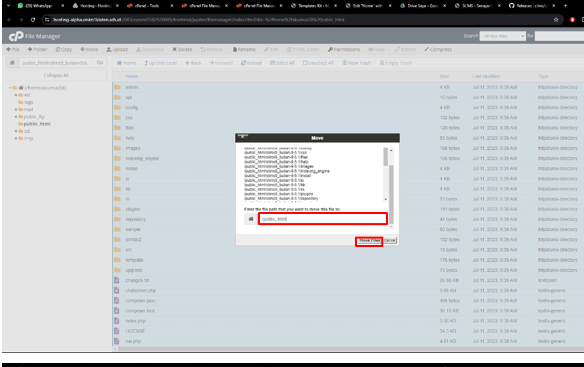Click the Home navigation button
The image size is (584, 367).
(x=127, y=63)
